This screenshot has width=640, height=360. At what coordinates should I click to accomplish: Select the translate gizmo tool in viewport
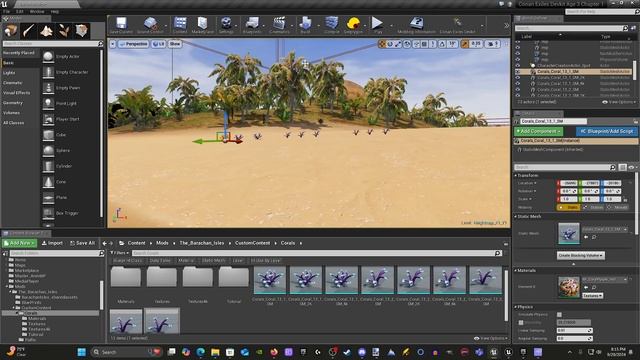[382, 44]
